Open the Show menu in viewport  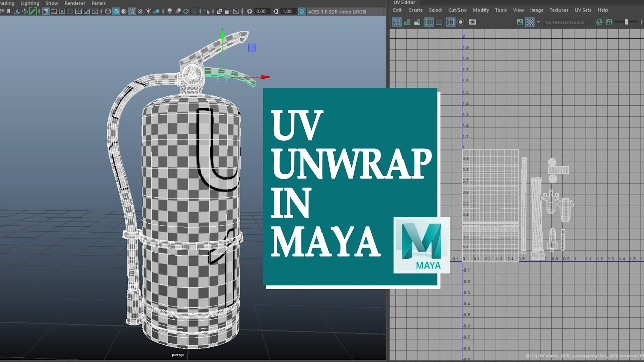pos(52,3)
